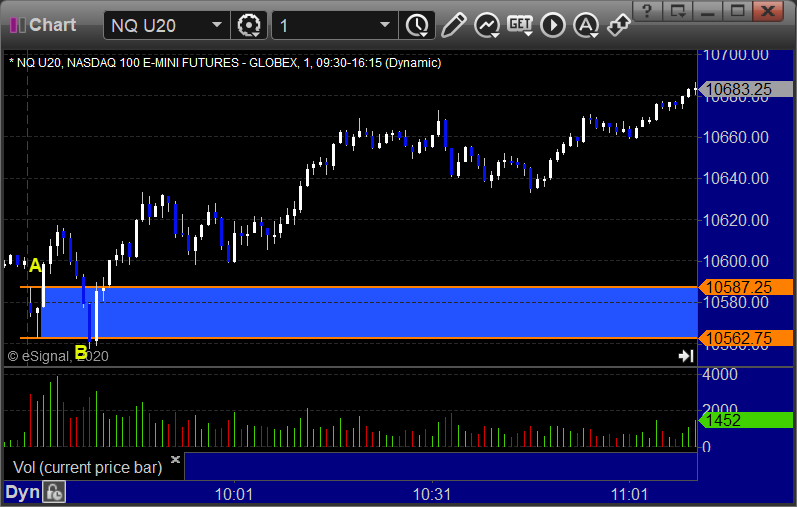Select the yellow B marker on chart
797x507 pixels.
click(x=81, y=352)
